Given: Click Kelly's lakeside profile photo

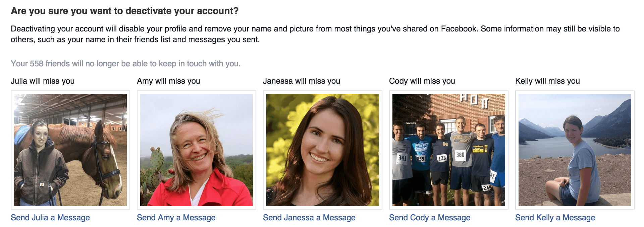Looking at the screenshot, I should (x=575, y=150).
